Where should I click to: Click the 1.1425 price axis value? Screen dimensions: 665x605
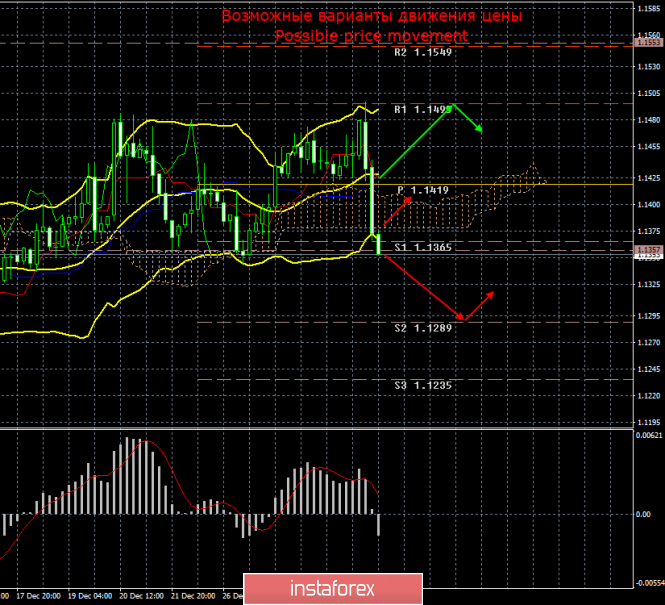649,178
